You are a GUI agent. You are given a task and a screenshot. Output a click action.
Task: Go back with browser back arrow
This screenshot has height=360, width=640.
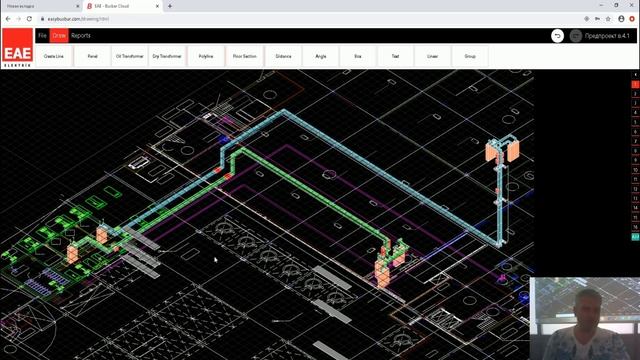[8, 19]
